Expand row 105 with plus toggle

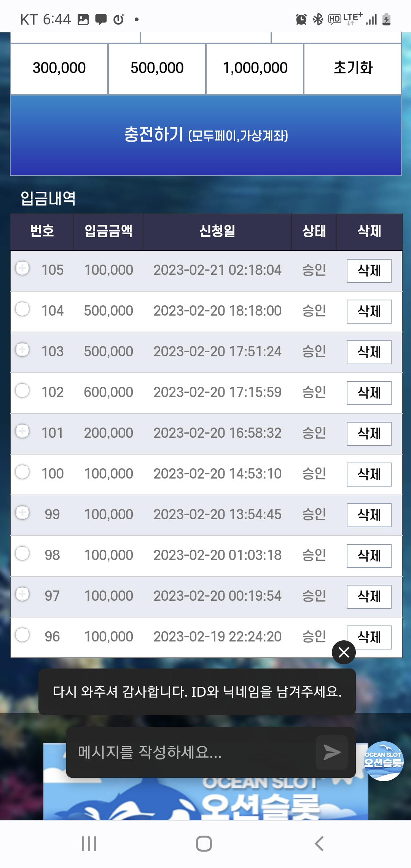click(x=22, y=268)
